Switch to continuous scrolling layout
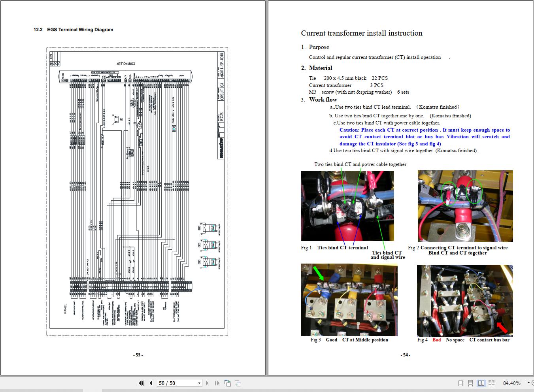This screenshot has height=392, width=534. pyautogui.click(x=470, y=383)
